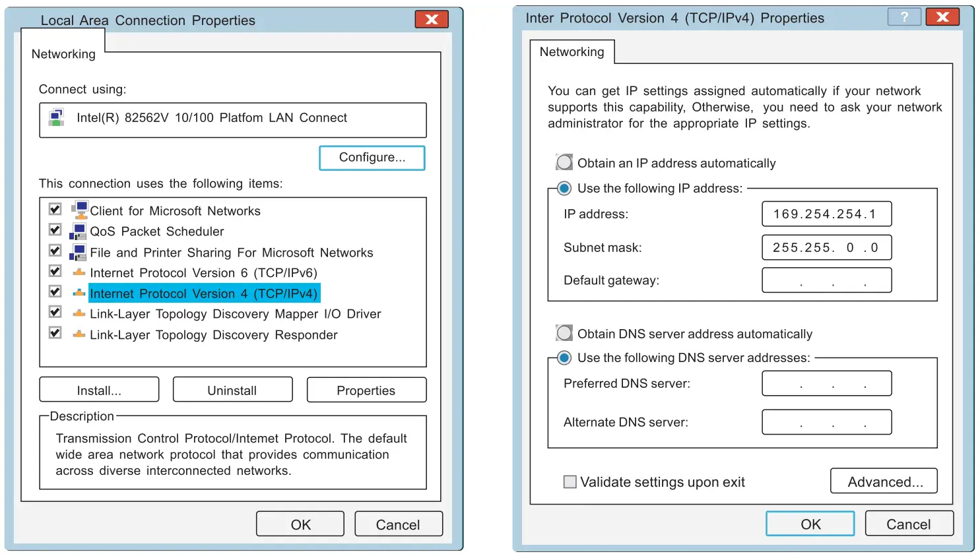Click the Intel network adapter icon
Screen dimensions: 980x556
pos(56,118)
